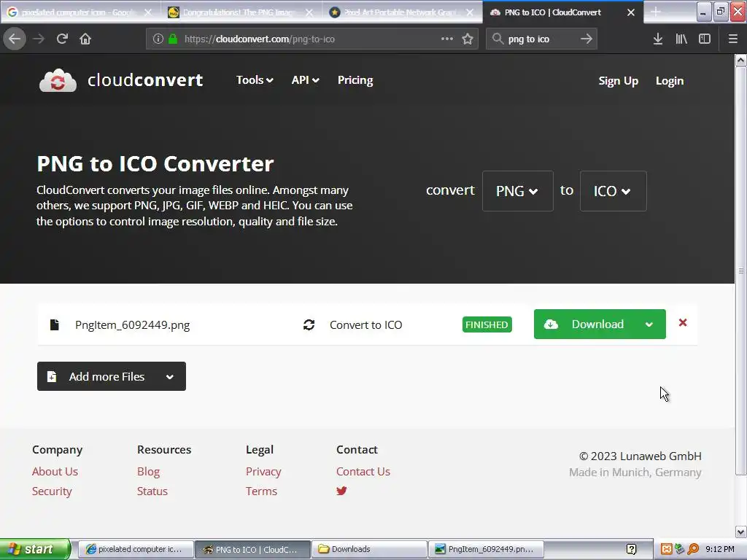Click the FINISHED status badge
This screenshot has height=560, width=747.
487,324
